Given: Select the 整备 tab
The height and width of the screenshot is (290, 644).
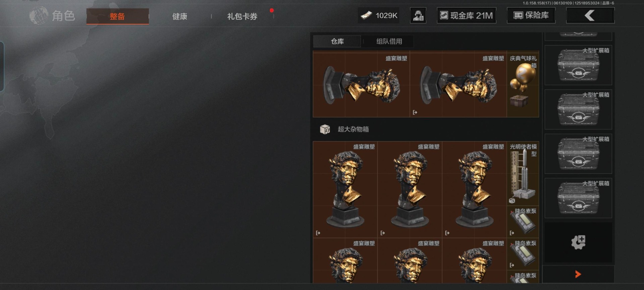Looking at the screenshot, I should pyautogui.click(x=117, y=16).
